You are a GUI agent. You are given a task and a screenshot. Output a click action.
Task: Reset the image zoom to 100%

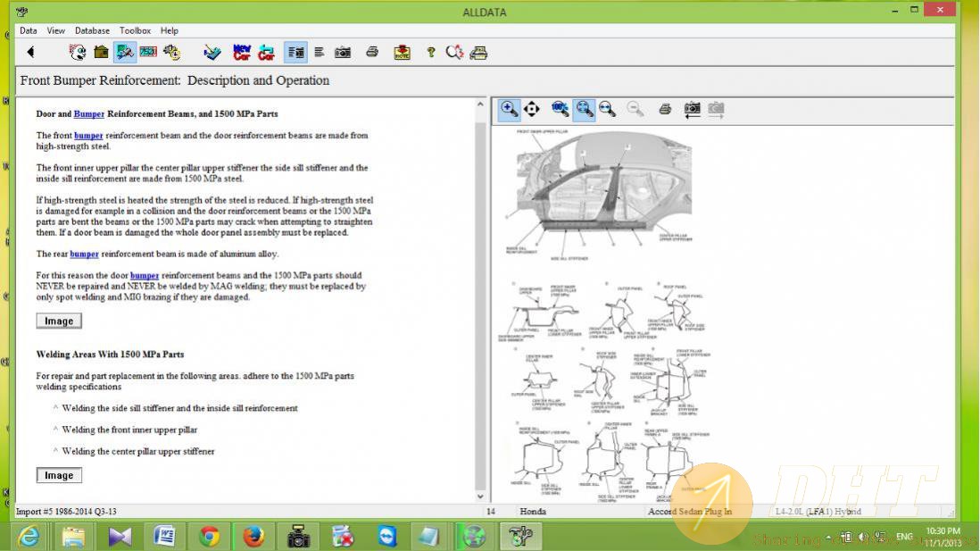tap(561, 109)
